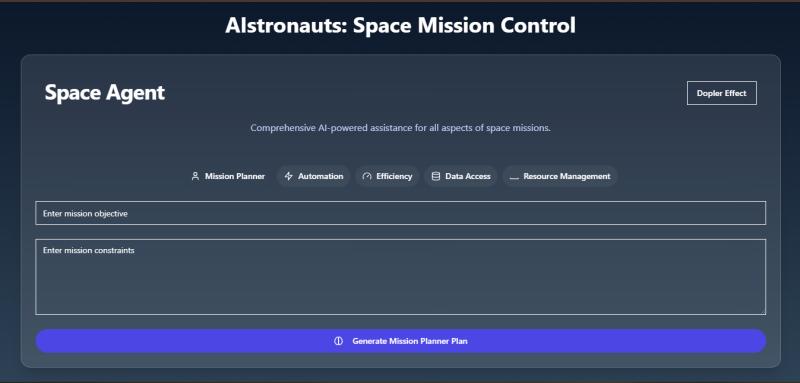This screenshot has height=383, width=800.
Task: Click the constraints text area resize handle
Action: (762, 311)
